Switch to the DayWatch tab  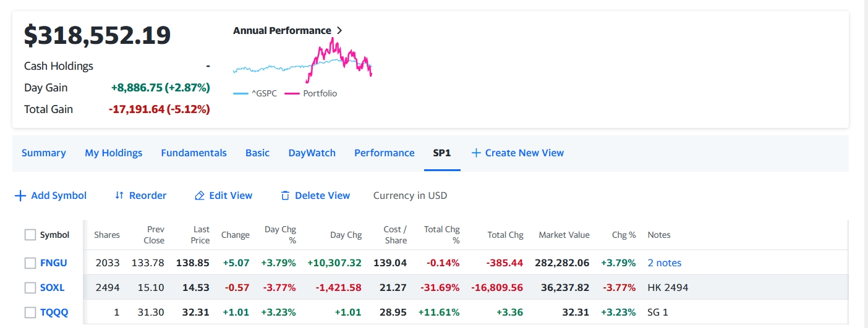pyautogui.click(x=312, y=153)
